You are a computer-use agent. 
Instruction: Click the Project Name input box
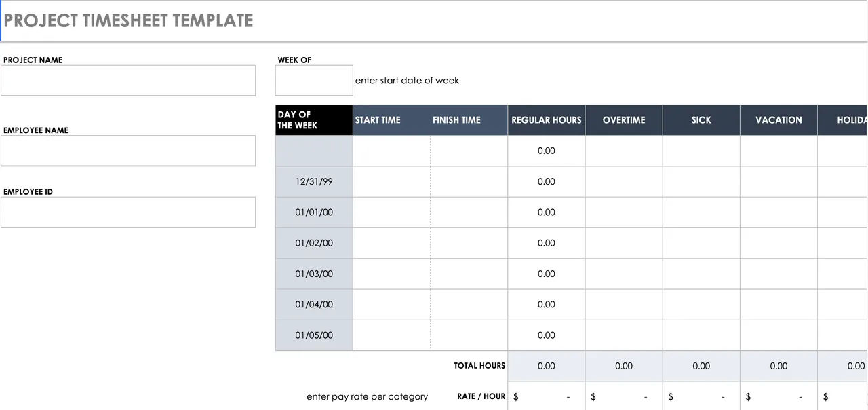128,80
